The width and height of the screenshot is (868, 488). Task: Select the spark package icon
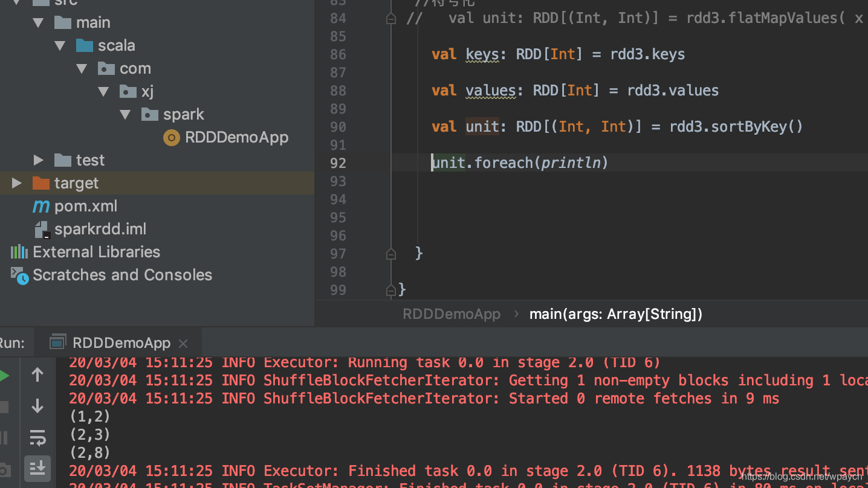(150, 114)
